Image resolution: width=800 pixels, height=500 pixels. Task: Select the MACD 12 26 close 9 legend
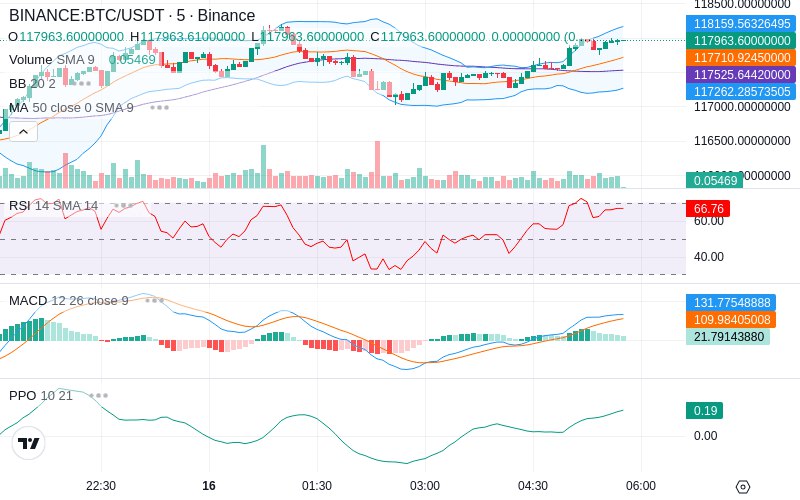tap(69, 301)
